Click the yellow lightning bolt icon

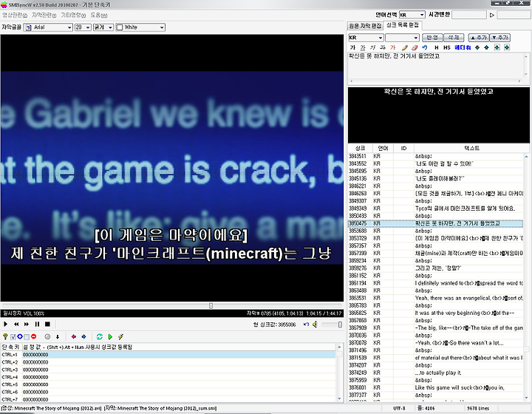click(x=120, y=336)
